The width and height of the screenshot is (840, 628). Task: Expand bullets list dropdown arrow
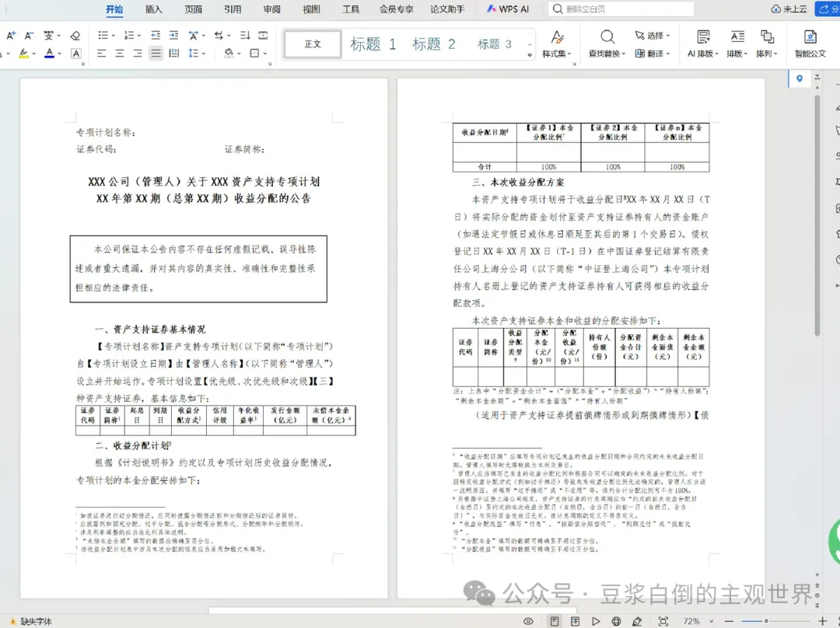point(113,36)
